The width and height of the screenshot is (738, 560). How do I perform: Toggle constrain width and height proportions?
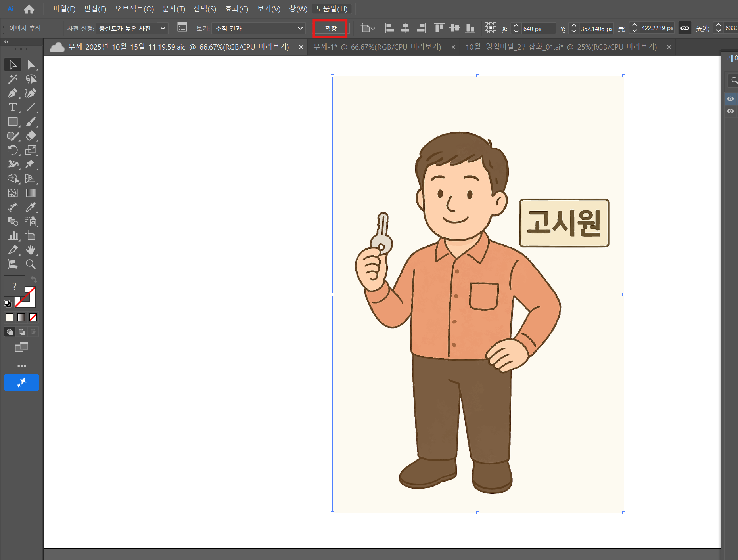click(684, 28)
